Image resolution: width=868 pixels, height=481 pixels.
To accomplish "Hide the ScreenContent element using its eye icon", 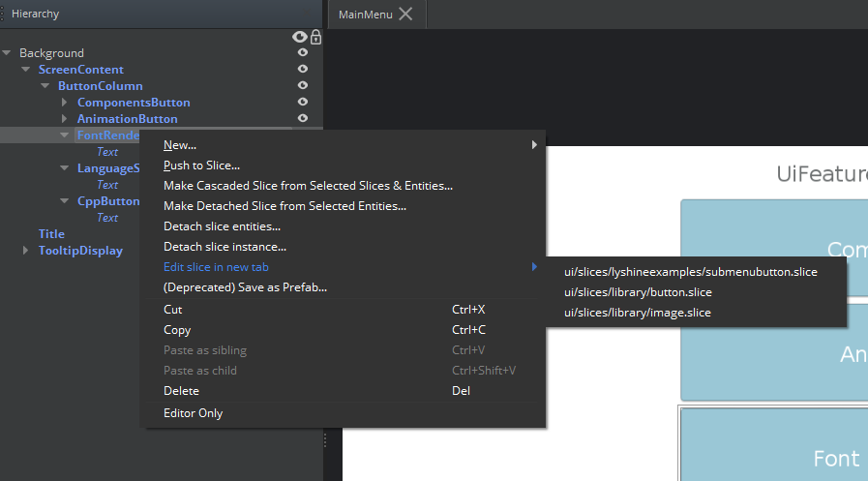I will (x=303, y=70).
